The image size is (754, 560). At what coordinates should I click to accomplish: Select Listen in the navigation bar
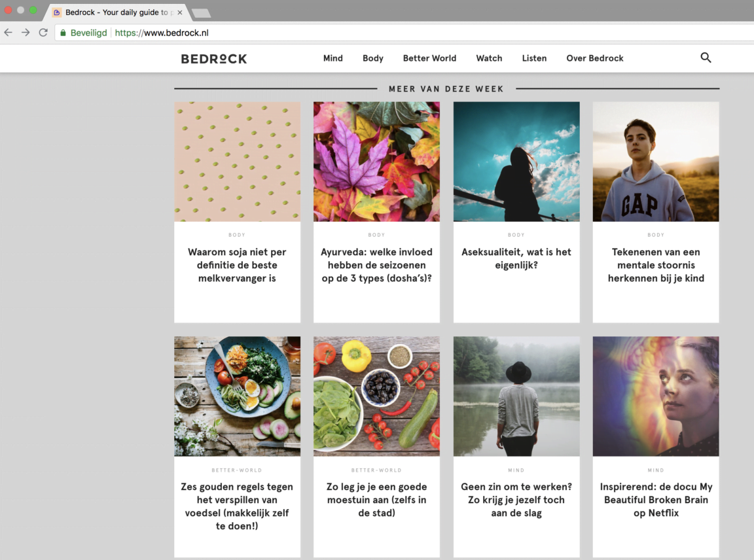pos(534,58)
